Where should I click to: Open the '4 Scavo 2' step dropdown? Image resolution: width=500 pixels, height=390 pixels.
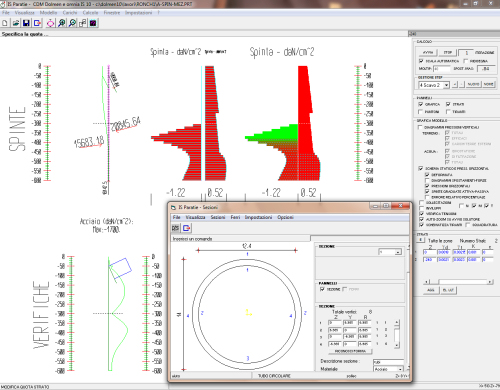coord(446,85)
